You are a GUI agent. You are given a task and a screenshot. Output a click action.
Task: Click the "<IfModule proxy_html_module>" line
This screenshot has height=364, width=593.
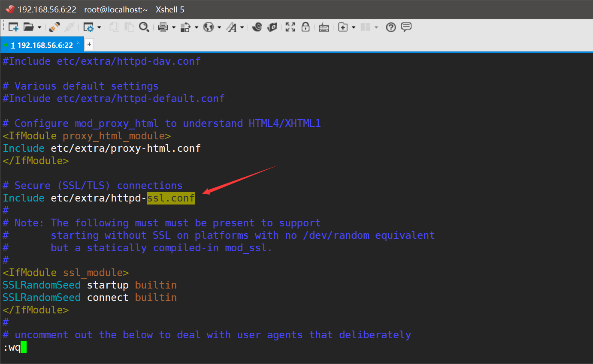(x=87, y=136)
